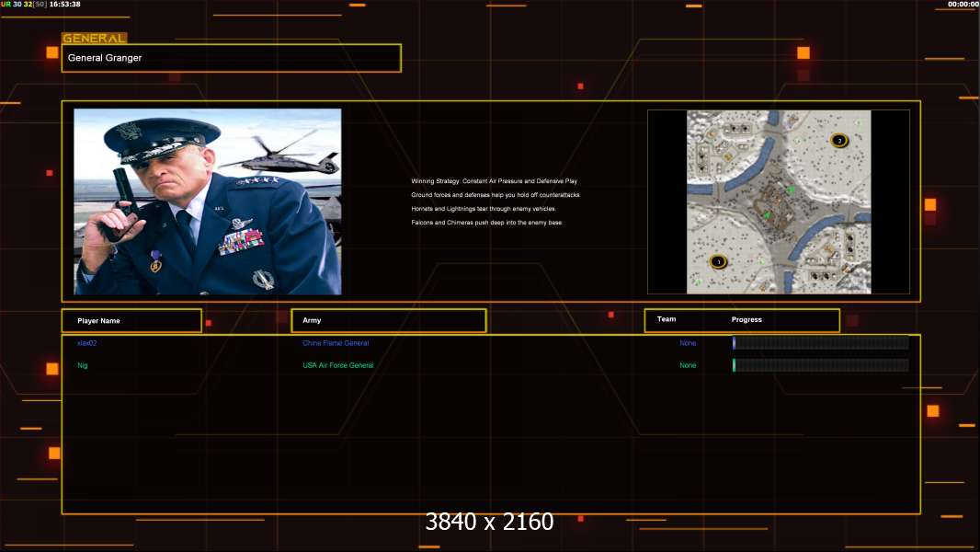Click xlax02's loading progress bar
The width and height of the screenshot is (980, 552).
[820, 343]
